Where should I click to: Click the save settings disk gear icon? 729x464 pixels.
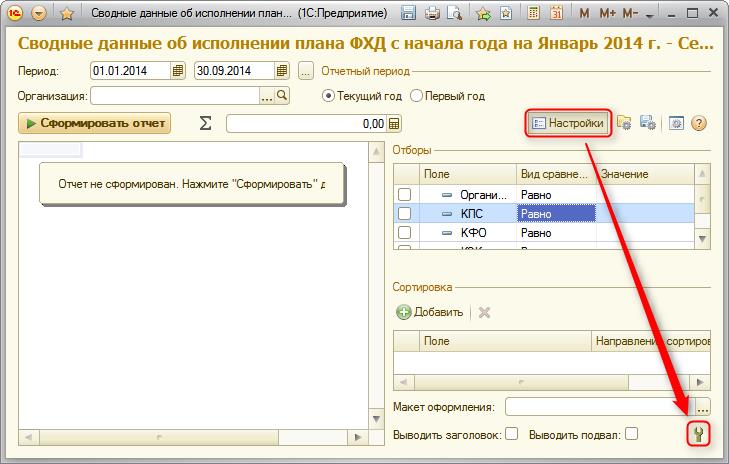(x=648, y=123)
